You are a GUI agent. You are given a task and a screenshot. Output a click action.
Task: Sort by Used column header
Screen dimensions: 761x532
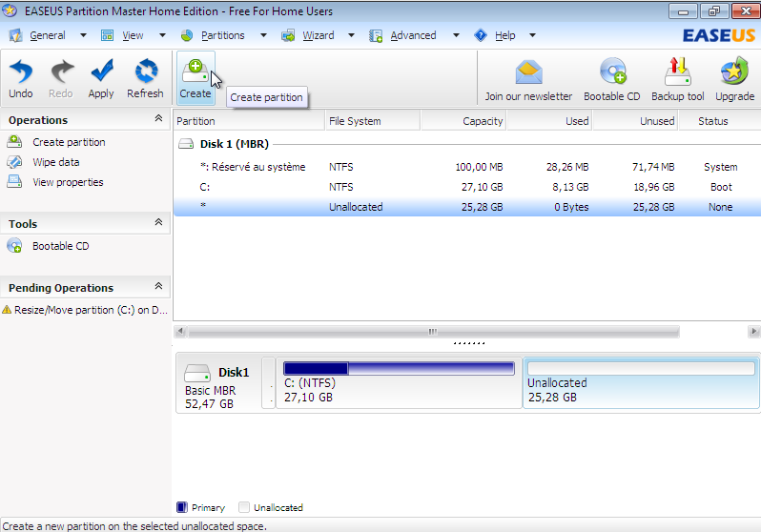(549, 121)
